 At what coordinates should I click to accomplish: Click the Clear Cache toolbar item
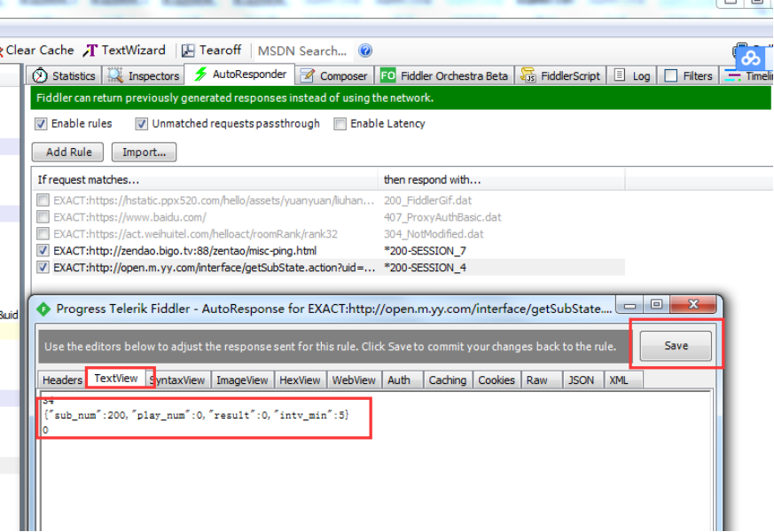36,51
